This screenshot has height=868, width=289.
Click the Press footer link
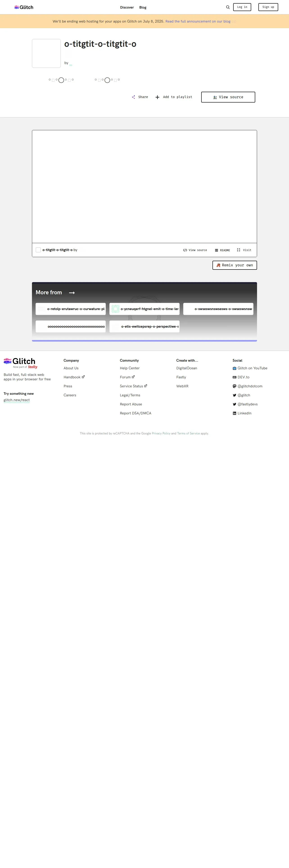68,386
